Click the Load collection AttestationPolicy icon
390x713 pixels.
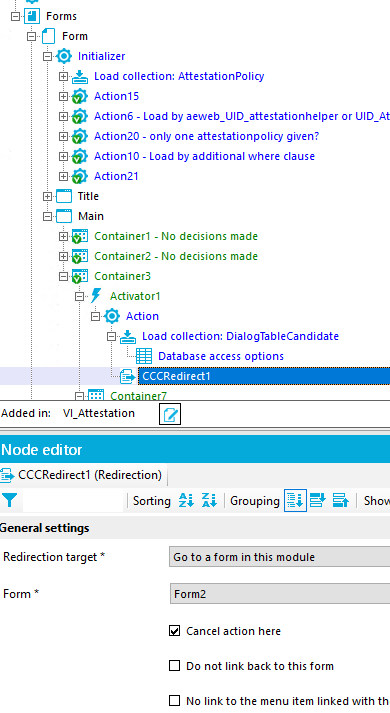pyautogui.click(x=80, y=76)
